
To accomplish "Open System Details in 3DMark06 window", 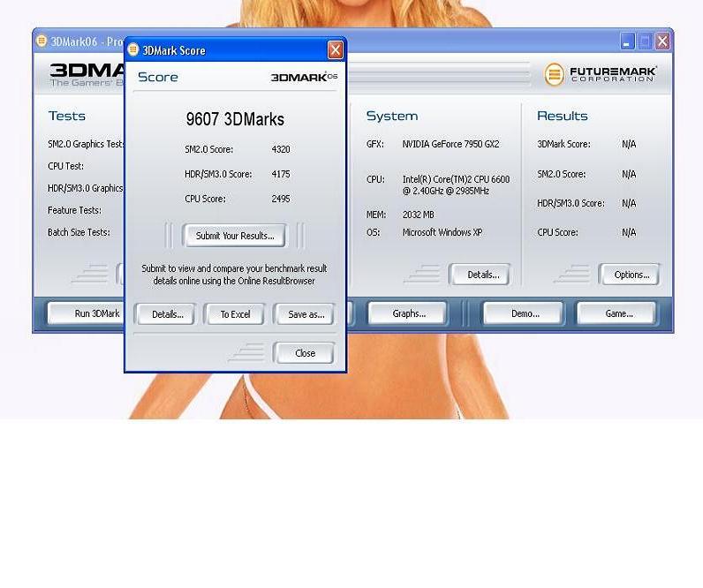I will pyautogui.click(x=480, y=275).
